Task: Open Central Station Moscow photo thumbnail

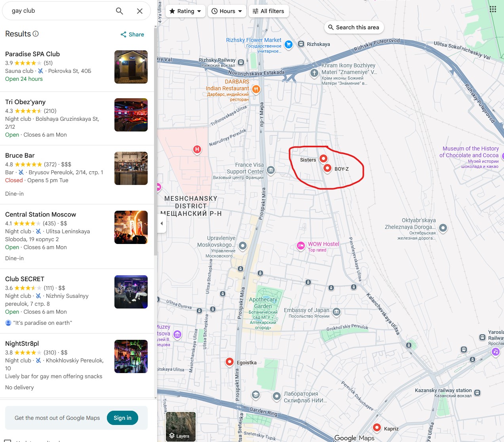Action: pos(131,227)
